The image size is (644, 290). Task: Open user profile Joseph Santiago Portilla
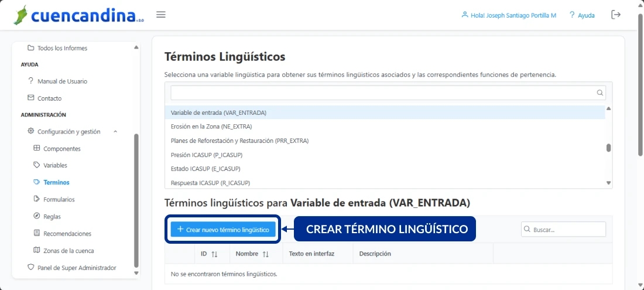(508, 15)
